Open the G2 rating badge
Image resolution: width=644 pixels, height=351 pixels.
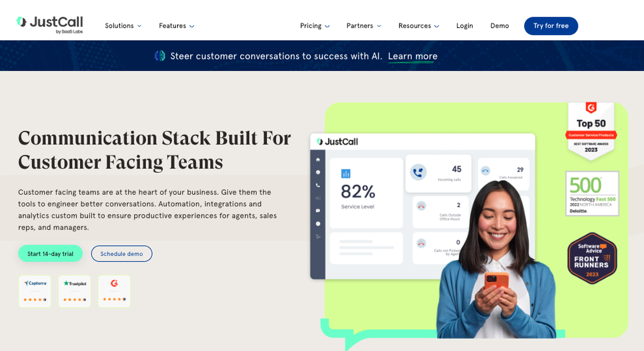114,291
